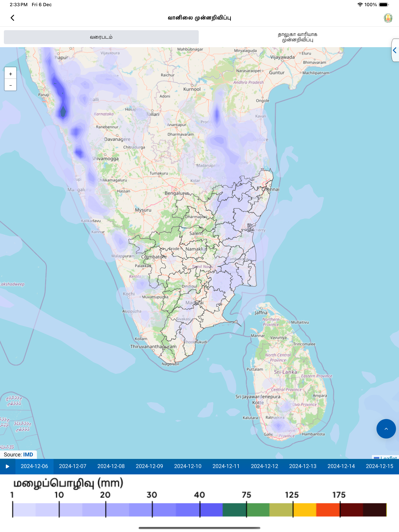Viewport: 399px width, 532px height.
Task: Zoom in on the map
Action: coord(10,74)
